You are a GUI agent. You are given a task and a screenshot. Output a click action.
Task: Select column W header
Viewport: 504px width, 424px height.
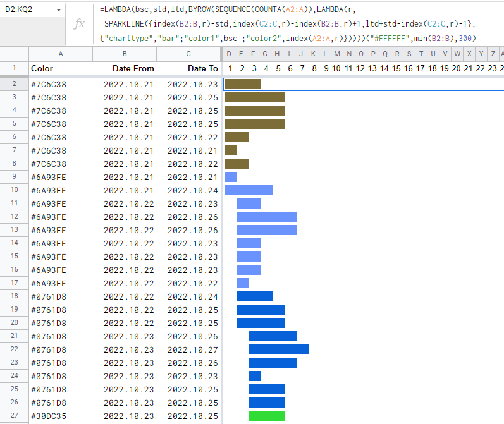pyautogui.click(x=457, y=54)
